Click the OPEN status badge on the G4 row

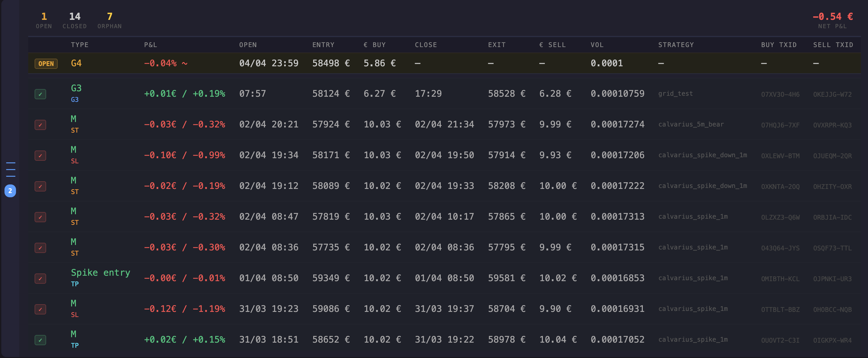pos(46,63)
